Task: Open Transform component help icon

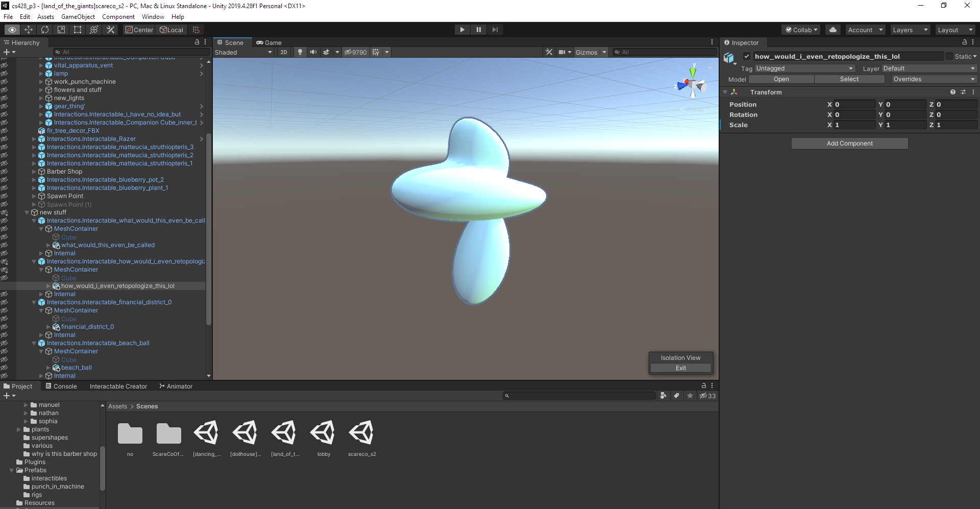Action: click(x=953, y=92)
